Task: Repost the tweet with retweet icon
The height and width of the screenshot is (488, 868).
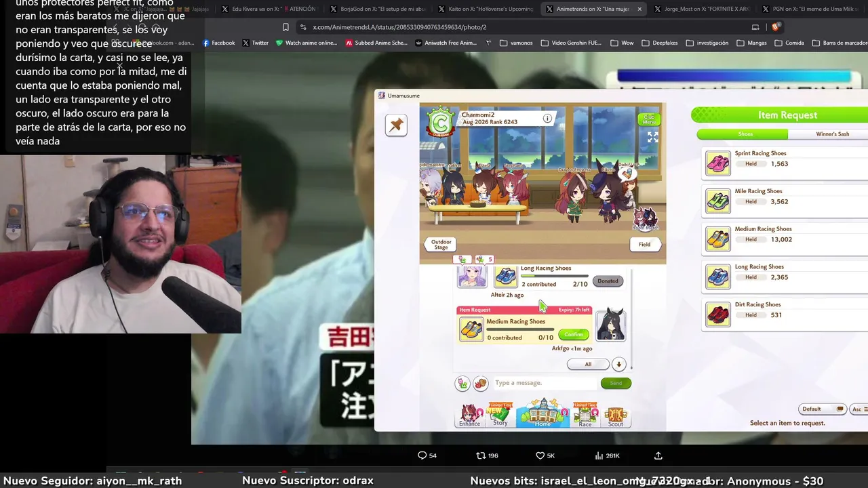Action: tap(481, 455)
